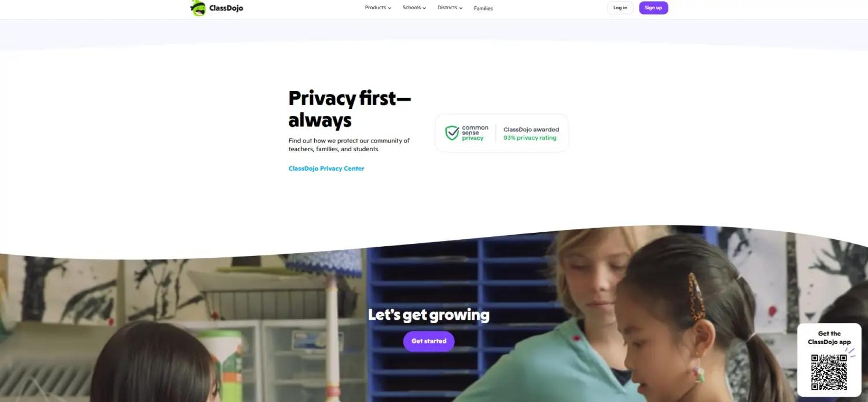Click the purple sparkle lines above QR code
Image resolution: width=868 pixels, height=402 pixels.
point(849,352)
